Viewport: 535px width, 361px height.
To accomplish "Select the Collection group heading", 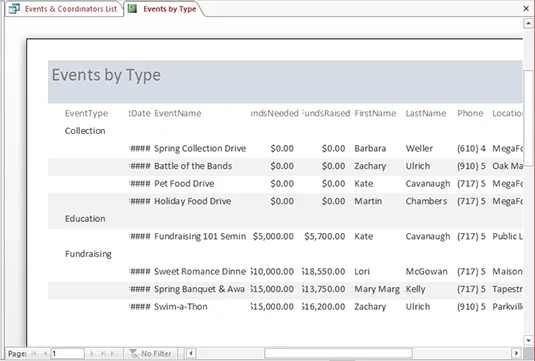I will (x=85, y=131).
